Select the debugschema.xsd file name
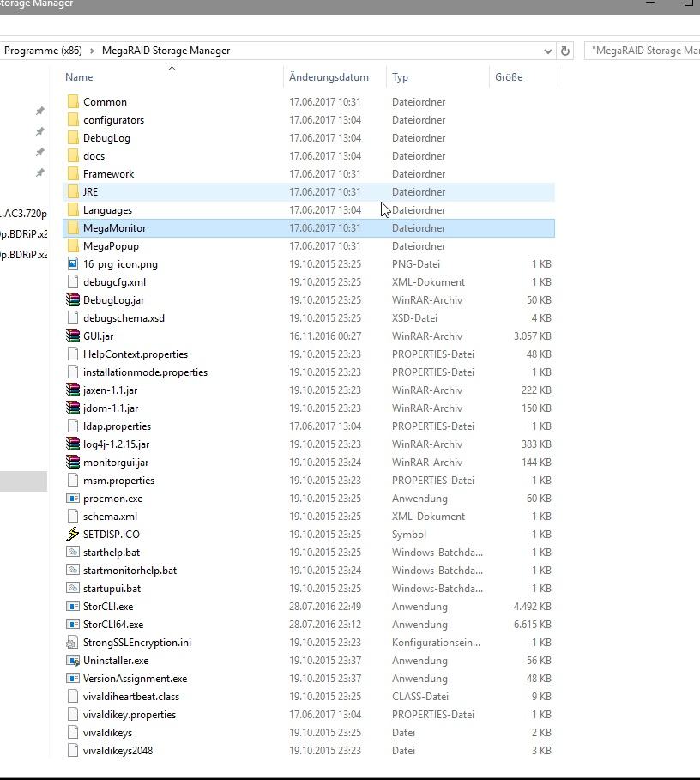Viewport: 700px width, 780px height. click(x=124, y=317)
